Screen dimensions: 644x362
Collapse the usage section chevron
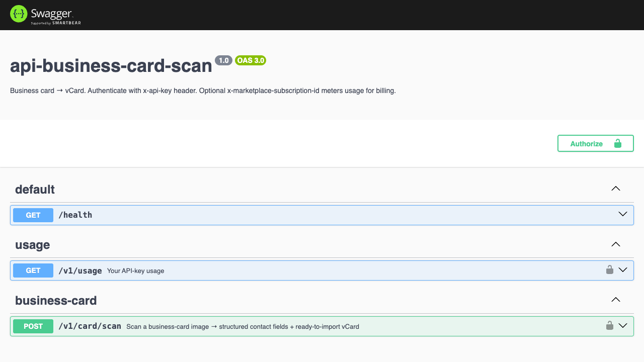[x=615, y=244]
